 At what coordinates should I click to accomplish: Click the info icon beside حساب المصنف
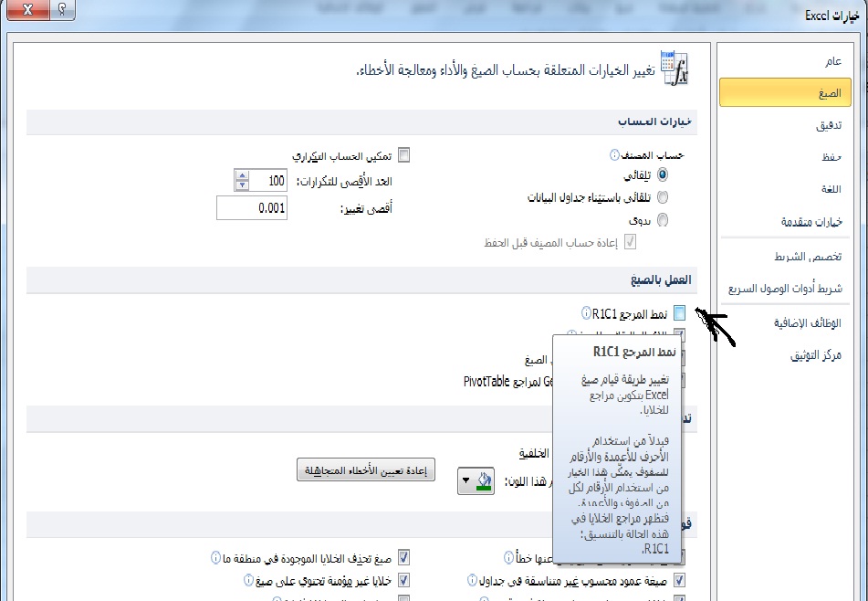coord(614,155)
